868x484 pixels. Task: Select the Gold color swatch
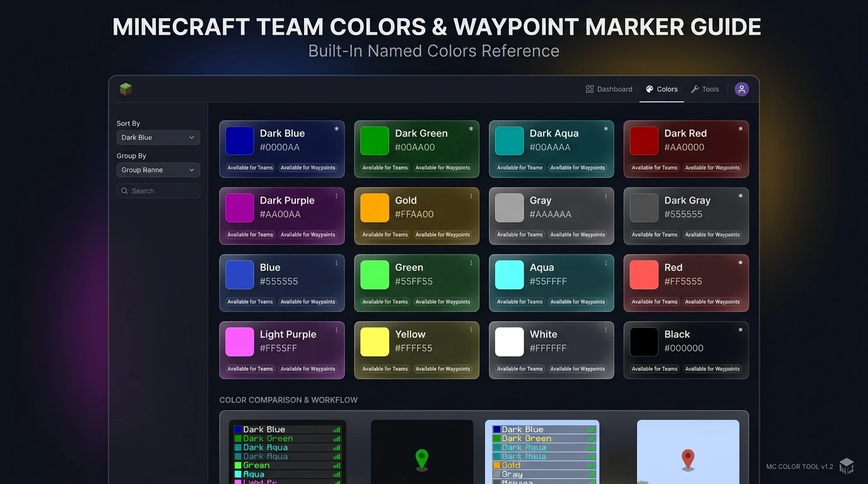click(375, 208)
